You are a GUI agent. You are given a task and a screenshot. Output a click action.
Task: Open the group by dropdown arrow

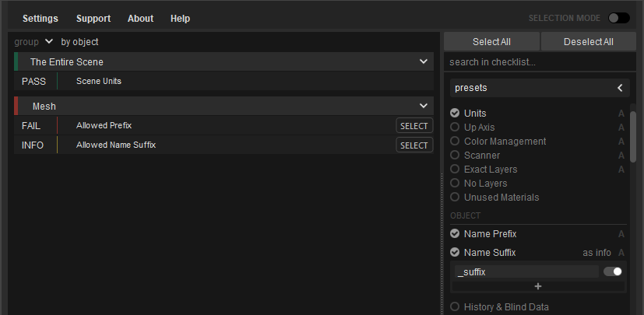tap(49, 41)
